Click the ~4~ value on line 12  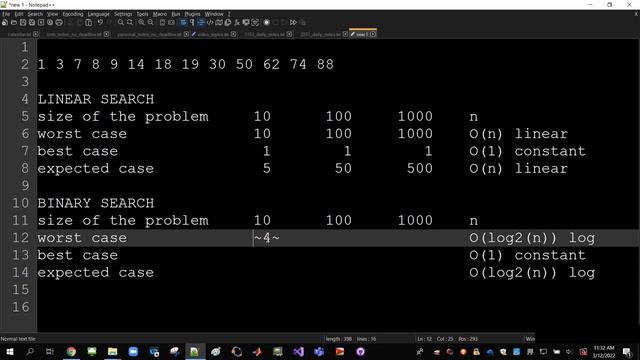[267, 238]
